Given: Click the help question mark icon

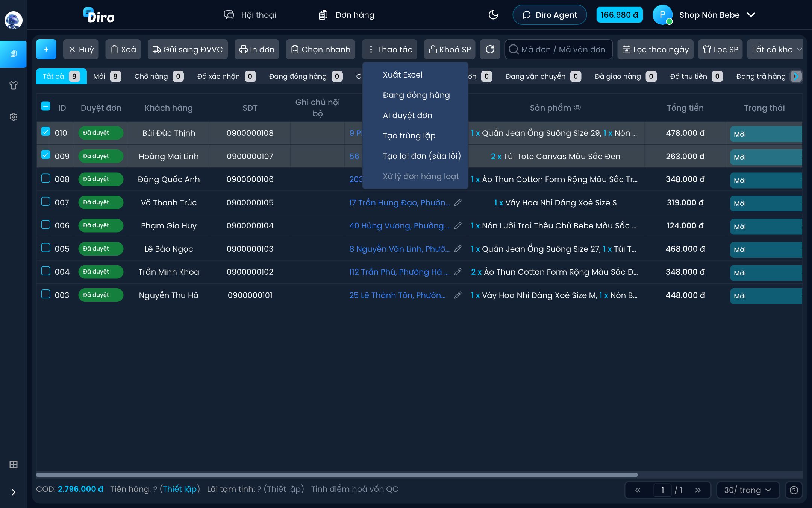Looking at the screenshot, I should (794, 490).
